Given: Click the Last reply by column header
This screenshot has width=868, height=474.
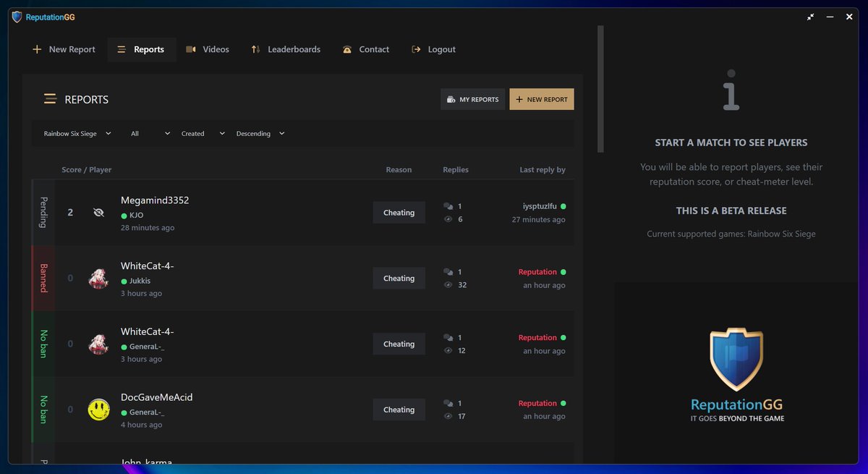Looking at the screenshot, I should (x=542, y=169).
